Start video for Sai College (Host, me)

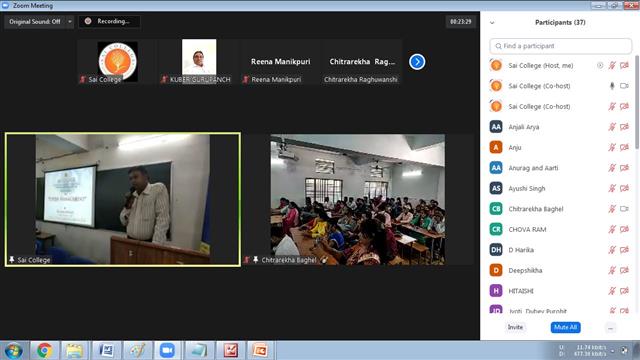(624, 66)
